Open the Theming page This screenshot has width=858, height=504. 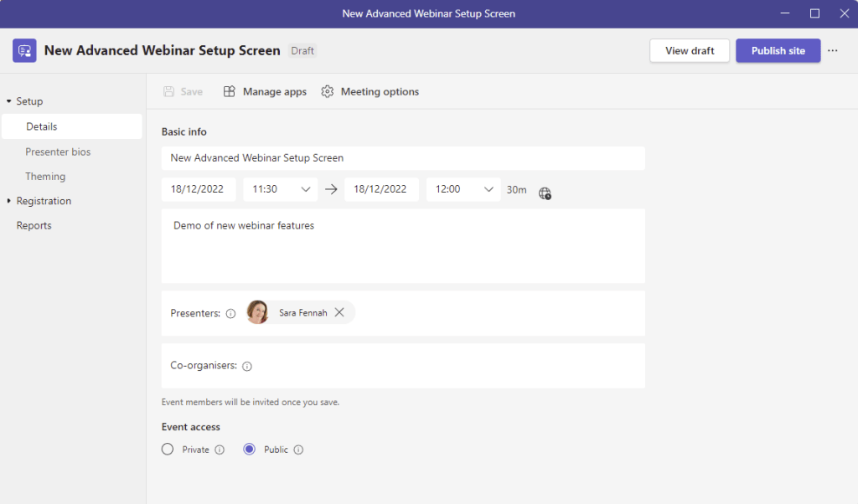(x=45, y=177)
